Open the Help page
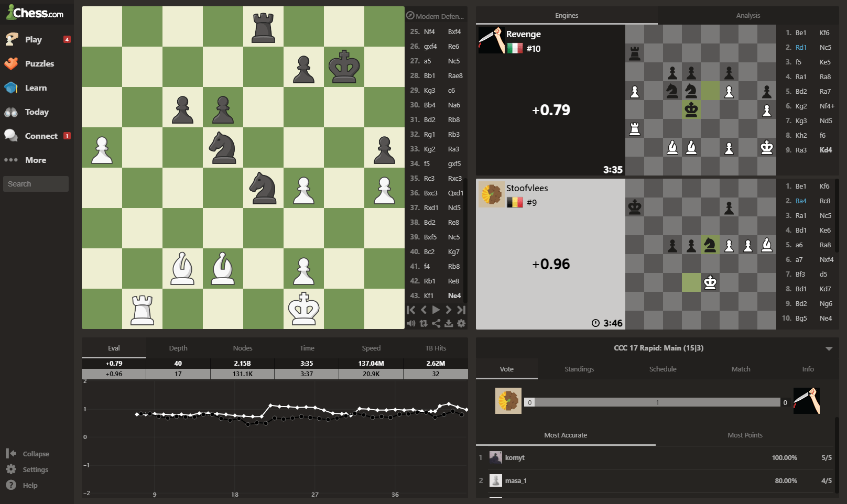Screen dimensions: 847x504 (x=22, y=485)
